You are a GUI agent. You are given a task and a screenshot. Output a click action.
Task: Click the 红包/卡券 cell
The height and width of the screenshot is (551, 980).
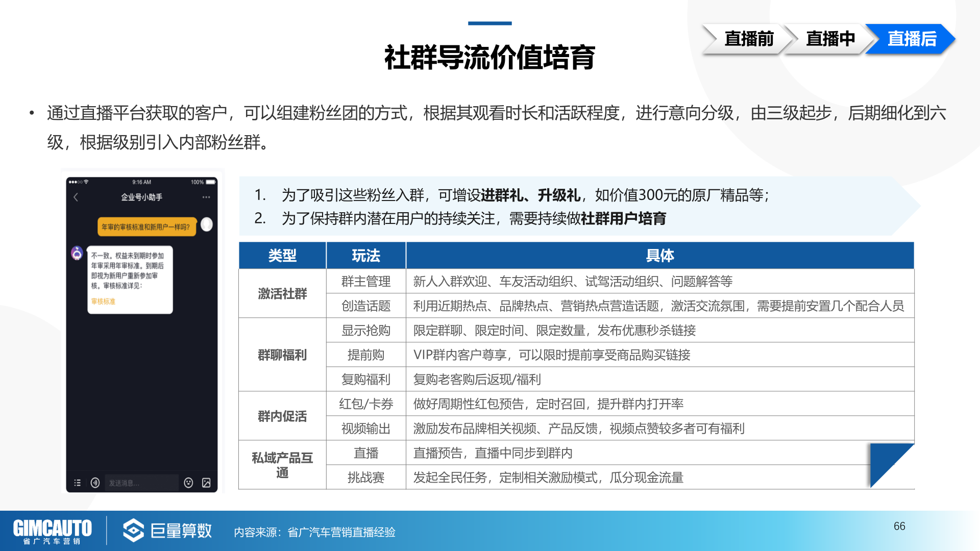[366, 404]
